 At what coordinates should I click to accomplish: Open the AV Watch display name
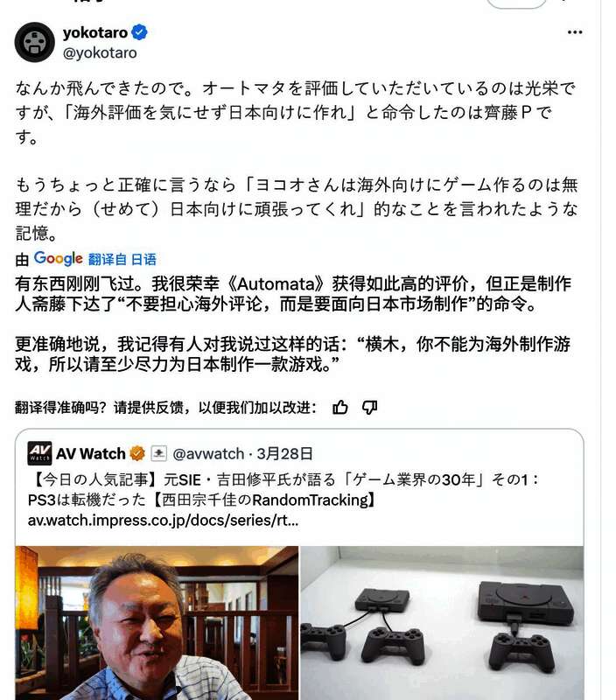pos(91,453)
